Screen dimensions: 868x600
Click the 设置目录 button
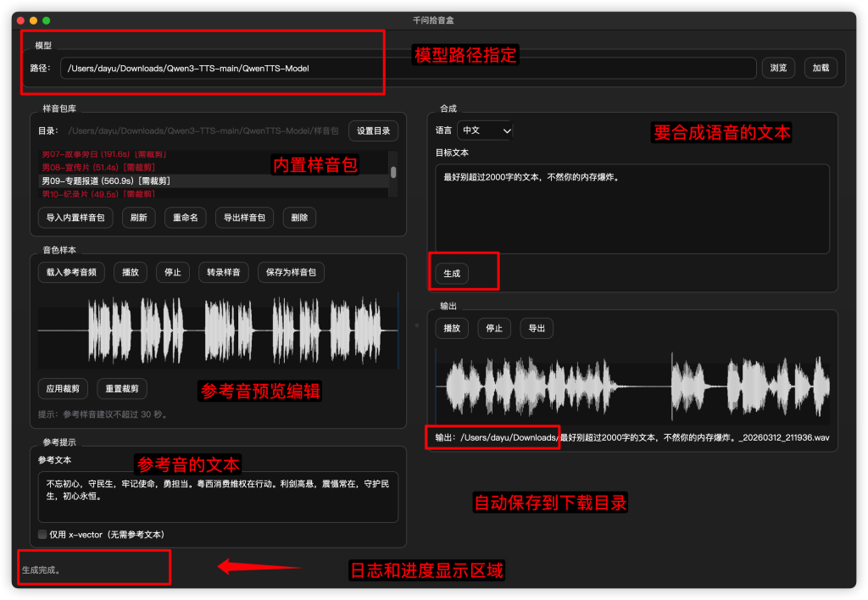[373, 131]
